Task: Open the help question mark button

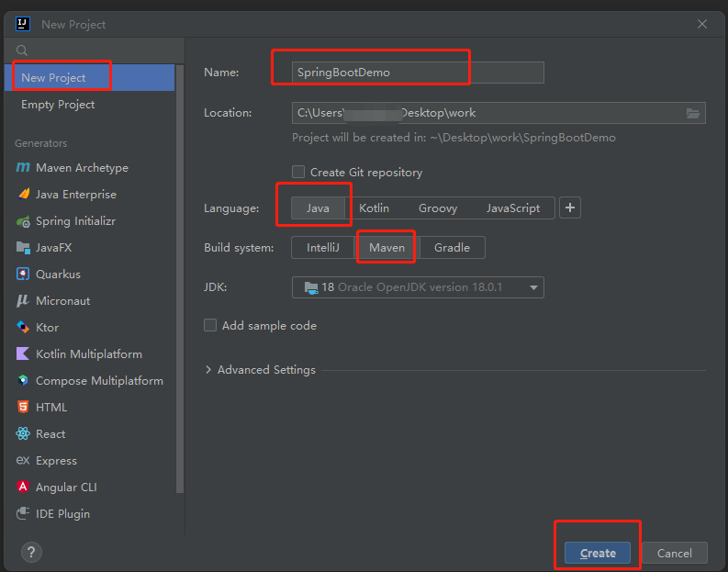Action: [x=31, y=552]
